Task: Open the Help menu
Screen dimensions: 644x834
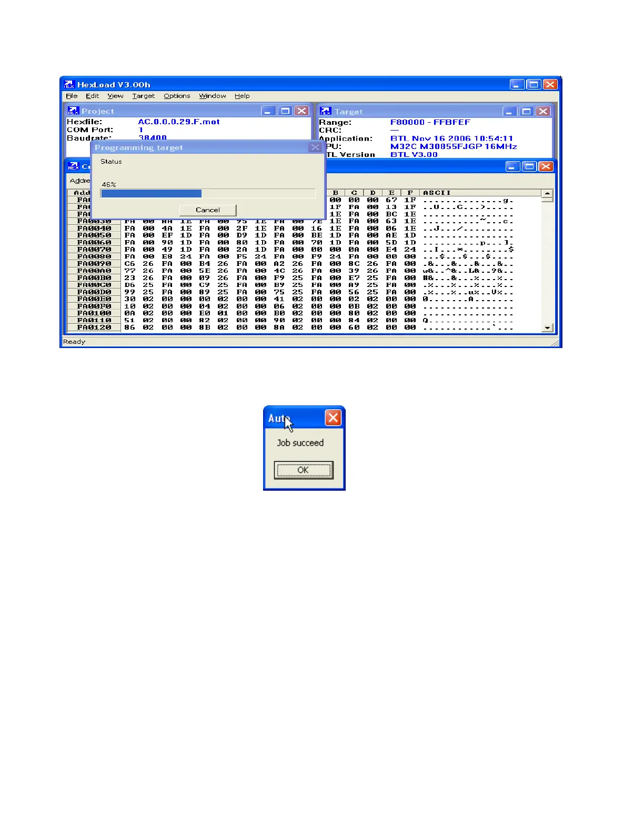Action: pos(242,96)
